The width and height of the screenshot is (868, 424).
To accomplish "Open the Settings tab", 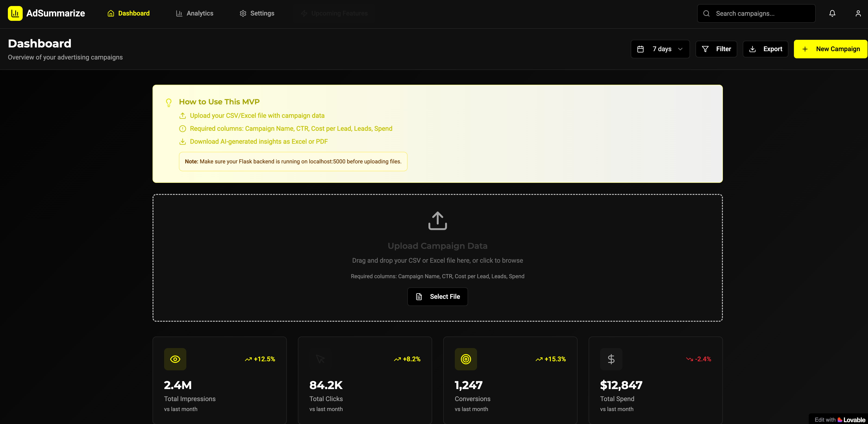I will point(257,13).
